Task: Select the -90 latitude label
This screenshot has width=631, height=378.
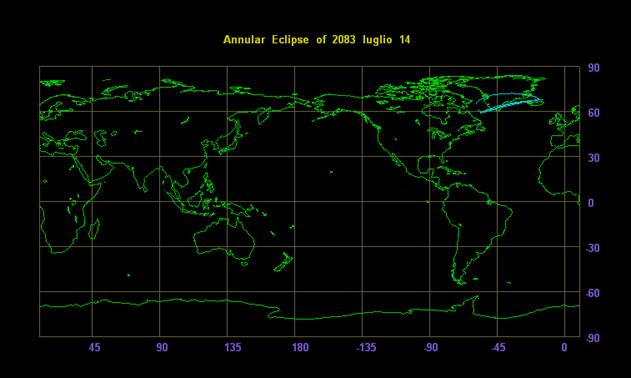Action: click(592, 338)
